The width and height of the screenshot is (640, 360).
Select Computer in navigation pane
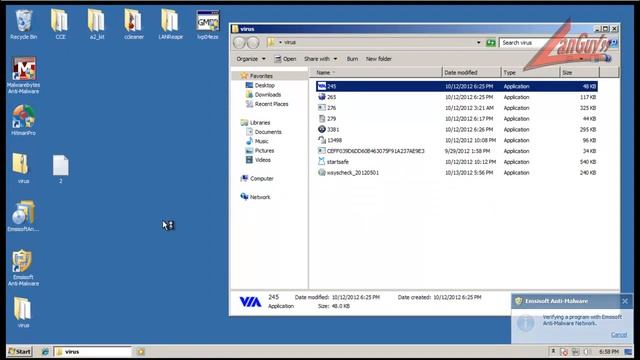(257, 178)
